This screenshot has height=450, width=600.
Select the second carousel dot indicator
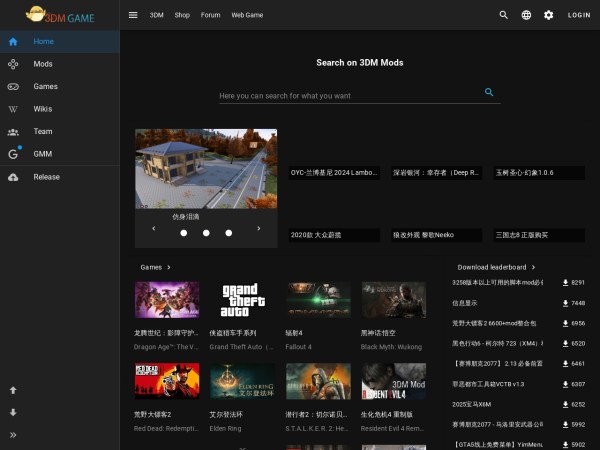[x=206, y=232]
